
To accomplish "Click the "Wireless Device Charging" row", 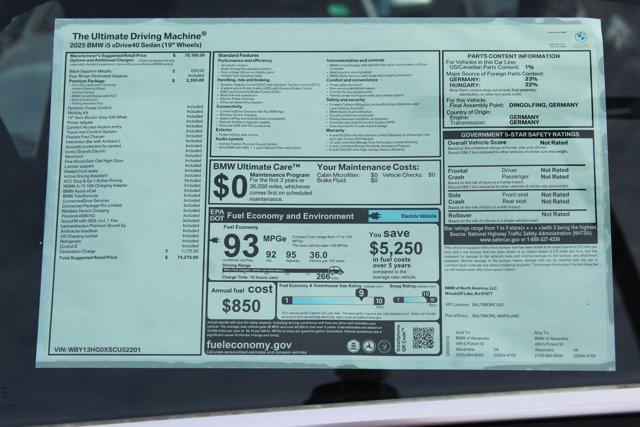I will (131, 211).
